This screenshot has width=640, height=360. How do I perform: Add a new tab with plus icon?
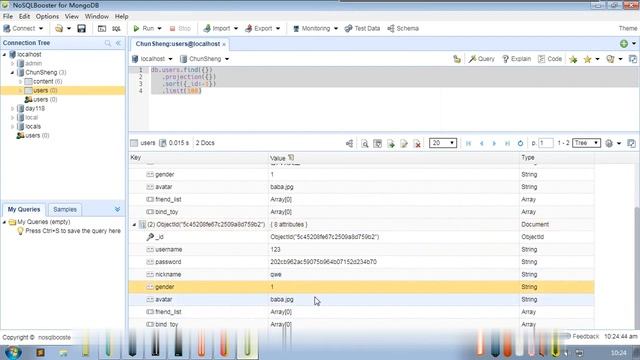coord(624,44)
